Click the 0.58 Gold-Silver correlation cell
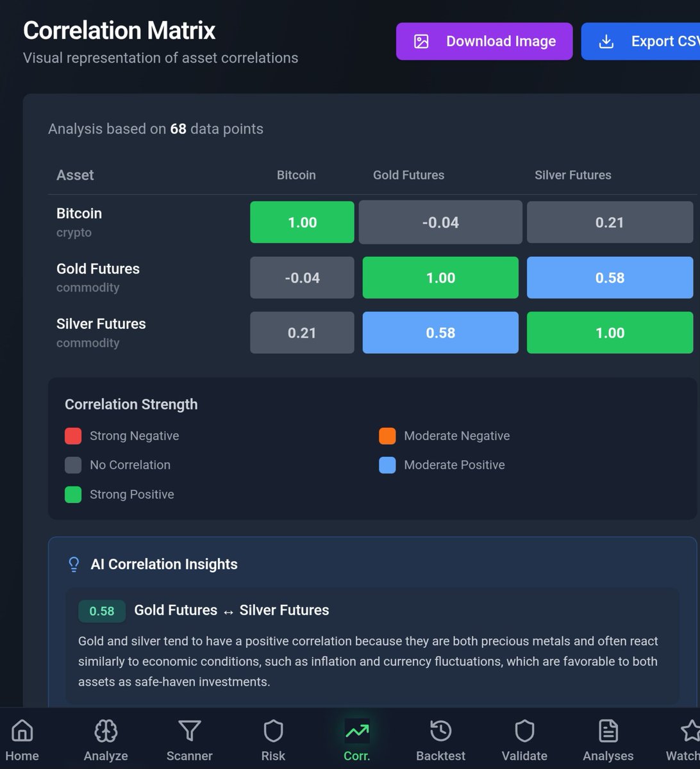This screenshot has height=769, width=700. click(x=609, y=277)
